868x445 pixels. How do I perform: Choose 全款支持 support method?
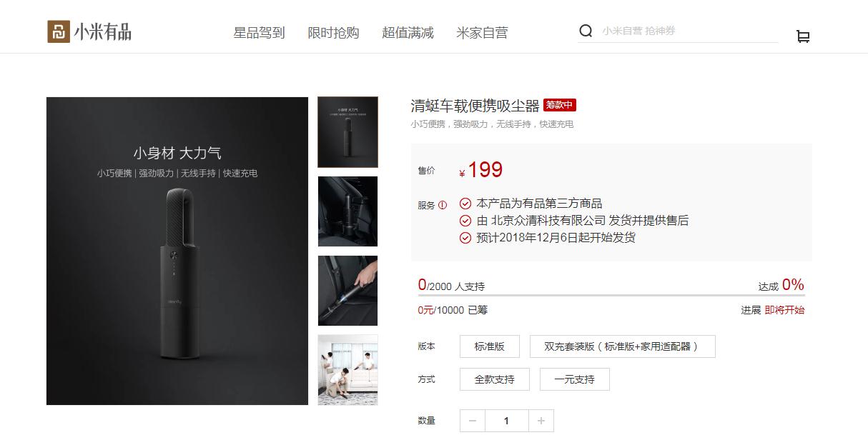[x=495, y=379]
